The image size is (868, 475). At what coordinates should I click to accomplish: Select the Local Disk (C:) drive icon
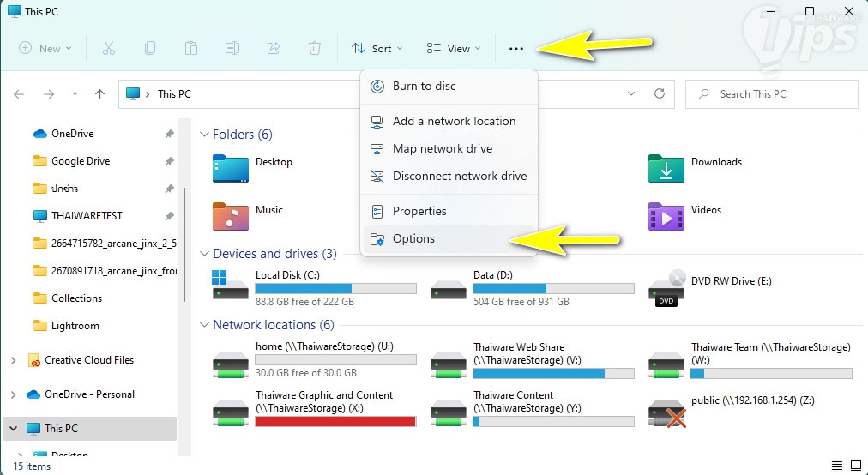pyautogui.click(x=230, y=286)
